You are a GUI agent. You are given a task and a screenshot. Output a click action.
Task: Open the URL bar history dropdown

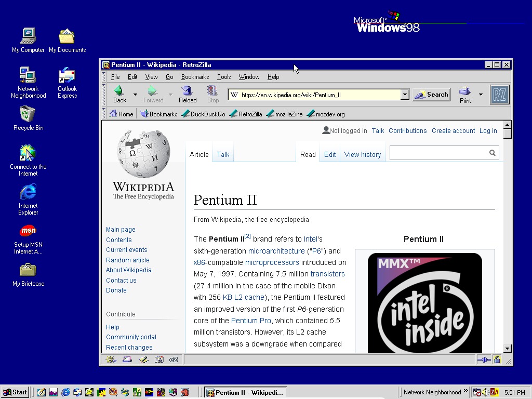[x=405, y=95]
